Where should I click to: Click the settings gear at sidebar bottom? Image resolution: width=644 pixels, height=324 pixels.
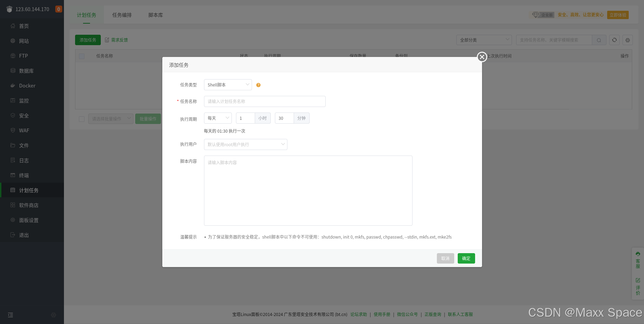pos(54,315)
